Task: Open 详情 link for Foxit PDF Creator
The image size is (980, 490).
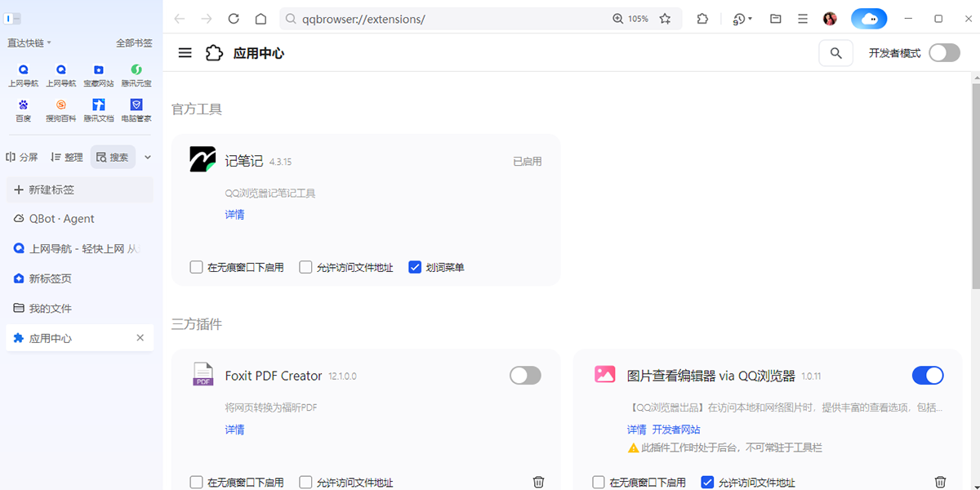Action: (x=234, y=430)
